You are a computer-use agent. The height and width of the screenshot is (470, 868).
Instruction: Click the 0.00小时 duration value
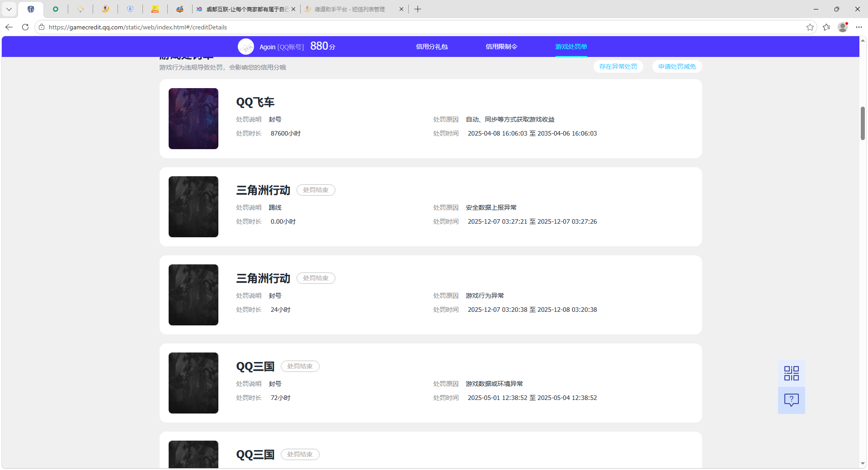pyautogui.click(x=283, y=221)
